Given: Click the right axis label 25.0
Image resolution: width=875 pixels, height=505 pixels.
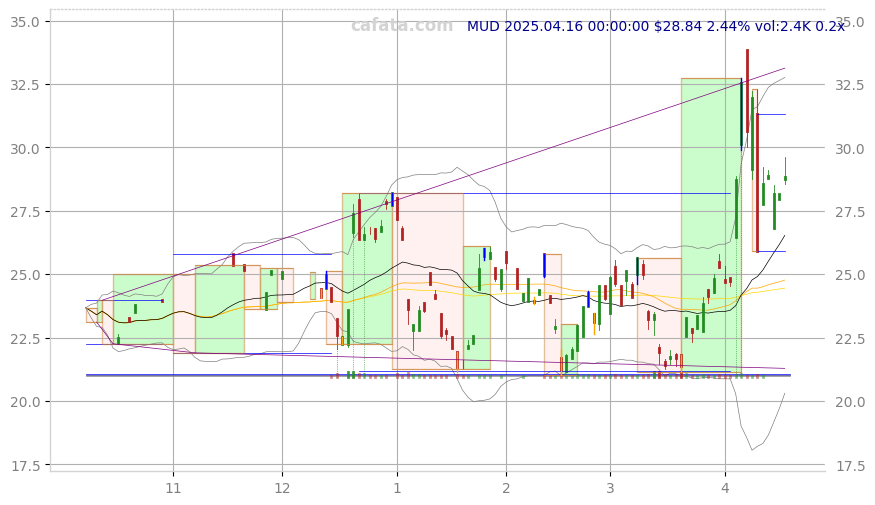Looking at the screenshot, I should pos(850,275).
